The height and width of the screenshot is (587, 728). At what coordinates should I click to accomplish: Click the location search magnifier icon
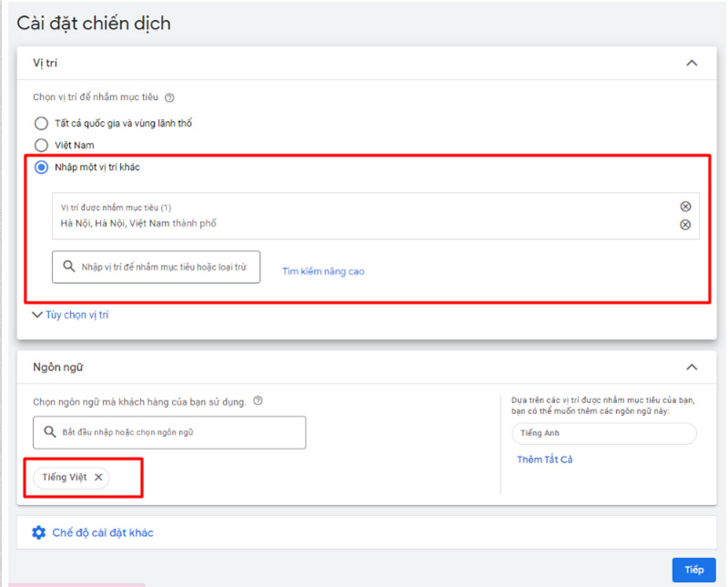tap(69, 267)
